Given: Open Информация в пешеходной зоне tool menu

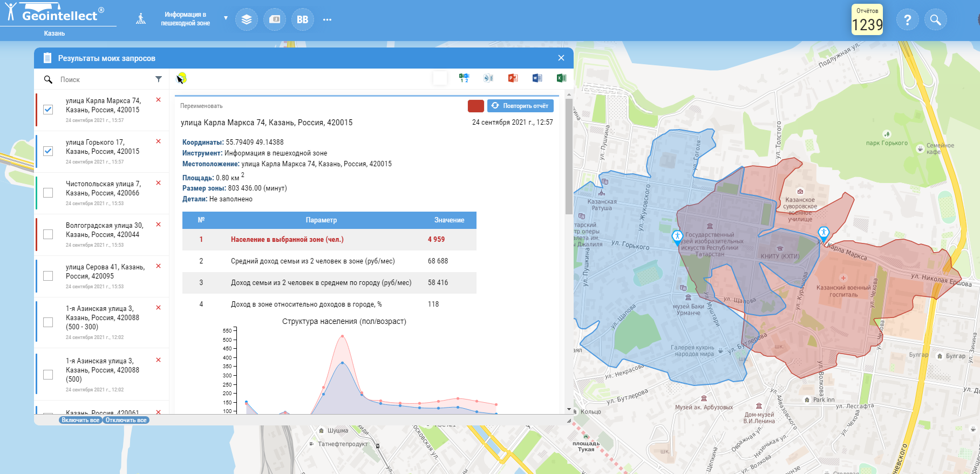Looking at the screenshot, I should pyautogui.click(x=185, y=19).
